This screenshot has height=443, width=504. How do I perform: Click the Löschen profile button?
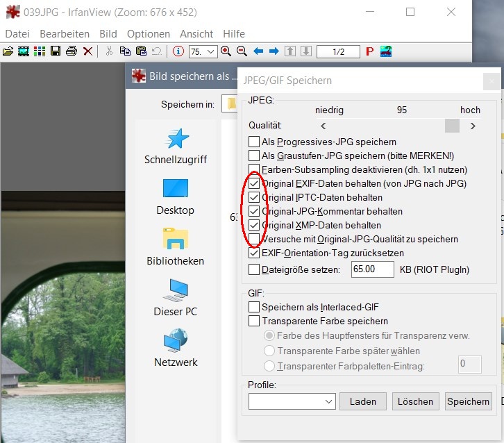(416, 401)
